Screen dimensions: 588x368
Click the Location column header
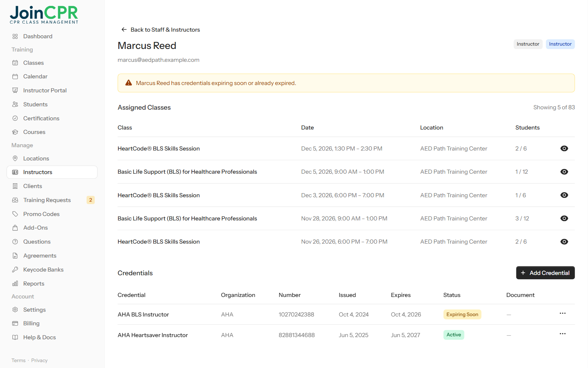[431, 128]
